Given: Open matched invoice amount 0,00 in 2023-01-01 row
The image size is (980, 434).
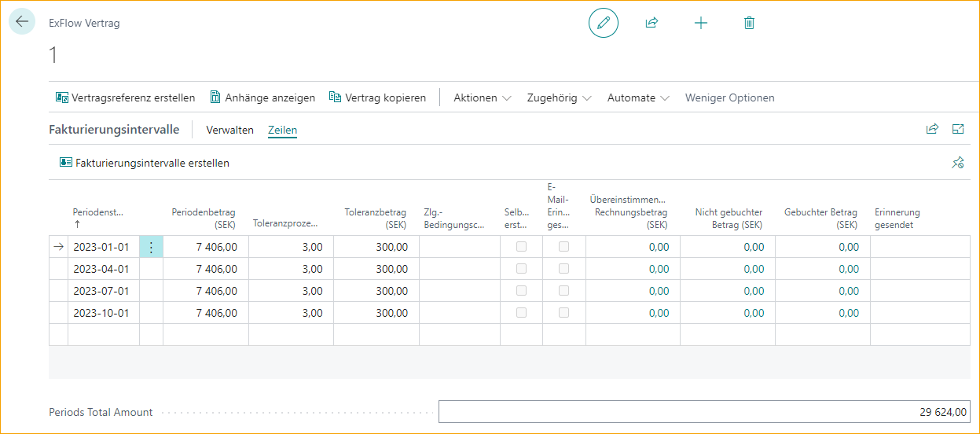Looking at the screenshot, I should (x=659, y=247).
